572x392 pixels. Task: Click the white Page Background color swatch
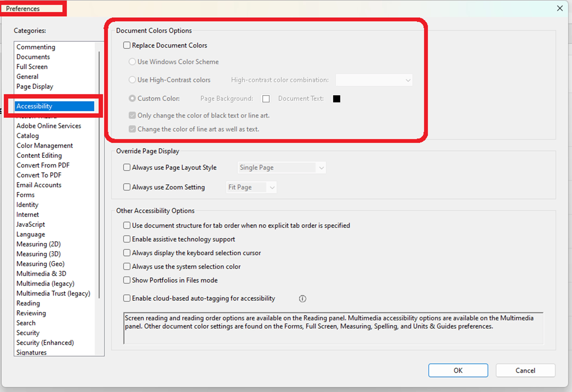pos(266,99)
